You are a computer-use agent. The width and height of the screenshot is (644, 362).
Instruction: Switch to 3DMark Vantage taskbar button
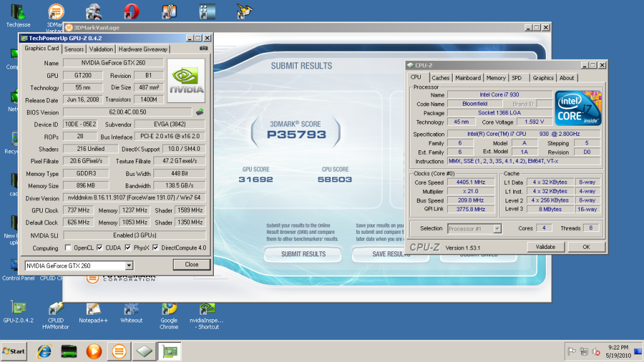[x=119, y=351]
